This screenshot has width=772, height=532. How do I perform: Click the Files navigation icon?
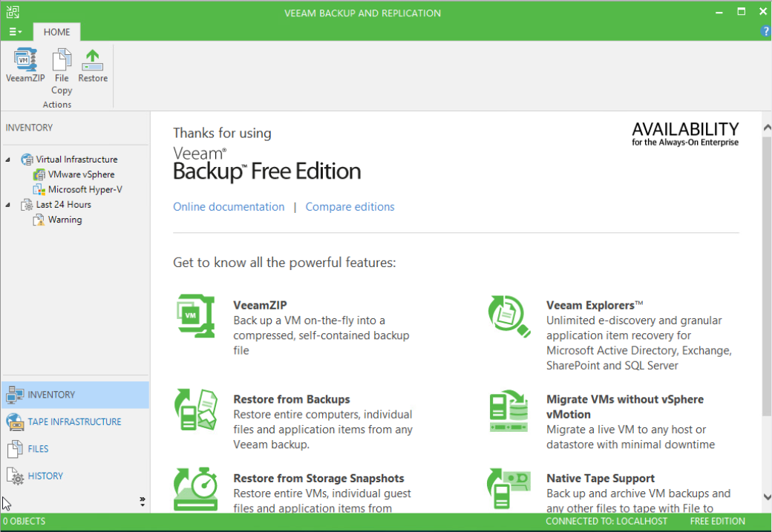15,449
